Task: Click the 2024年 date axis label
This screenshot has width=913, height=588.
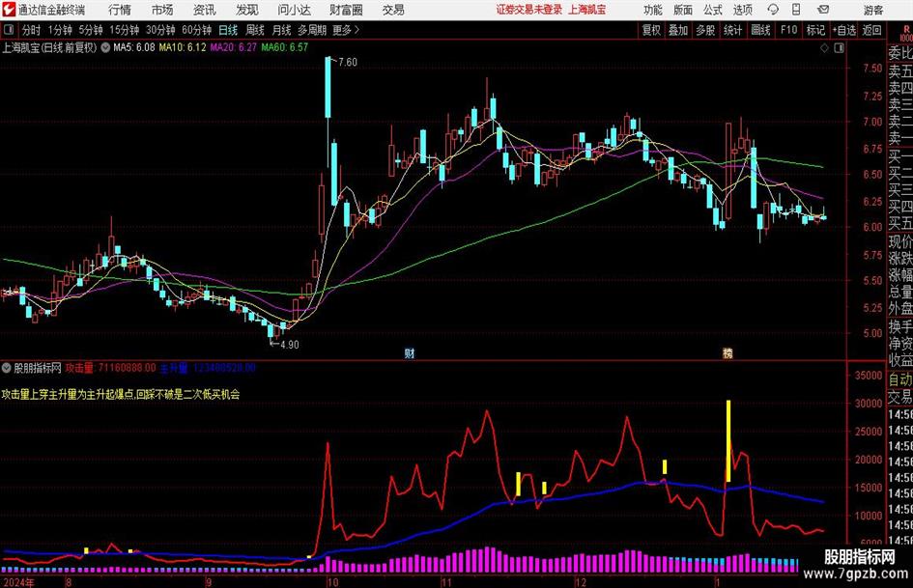Action: tap(18, 582)
